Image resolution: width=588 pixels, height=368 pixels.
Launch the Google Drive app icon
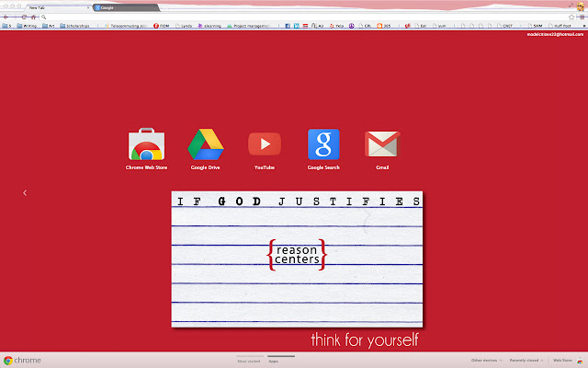coord(206,146)
